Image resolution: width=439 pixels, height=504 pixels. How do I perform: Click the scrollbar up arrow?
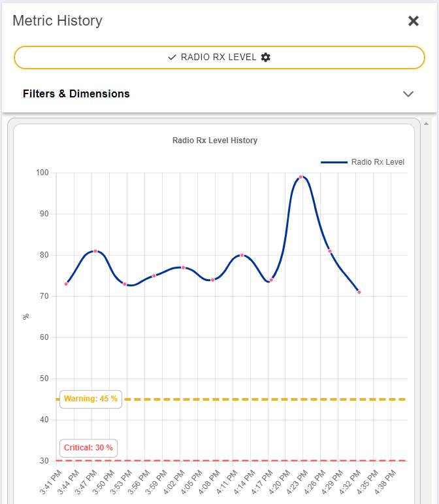click(x=427, y=124)
